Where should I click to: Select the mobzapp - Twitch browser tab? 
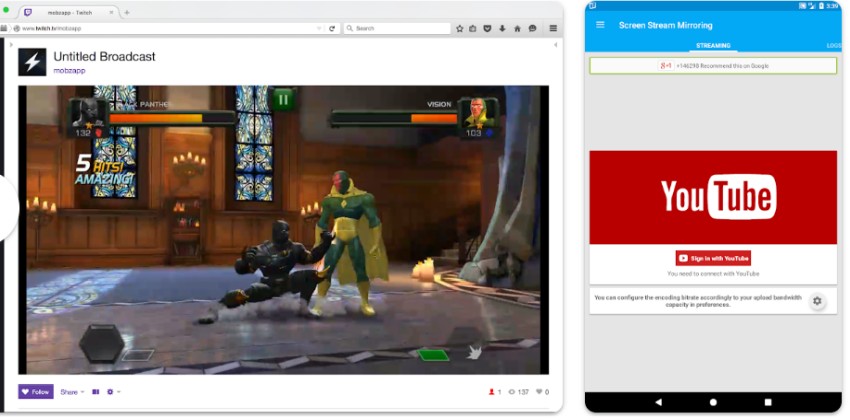coord(68,12)
